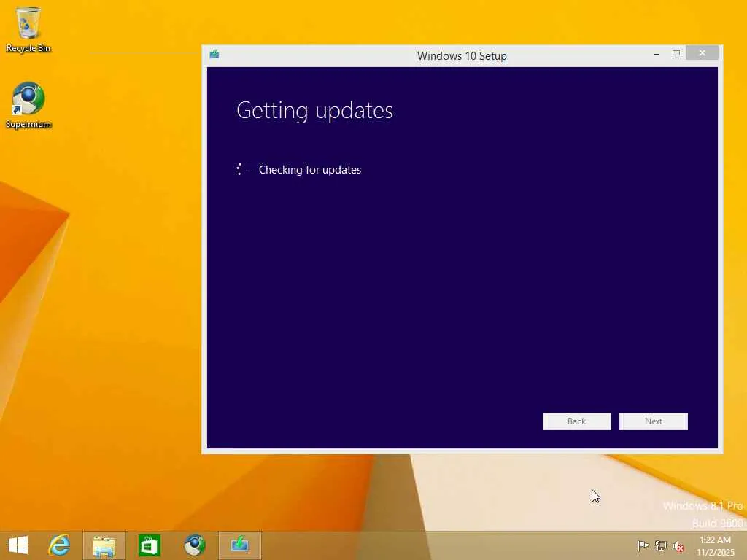Switch to Windows 10 Setup taskbar icon
The height and width of the screenshot is (560, 747).
click(x=239, y=545)
